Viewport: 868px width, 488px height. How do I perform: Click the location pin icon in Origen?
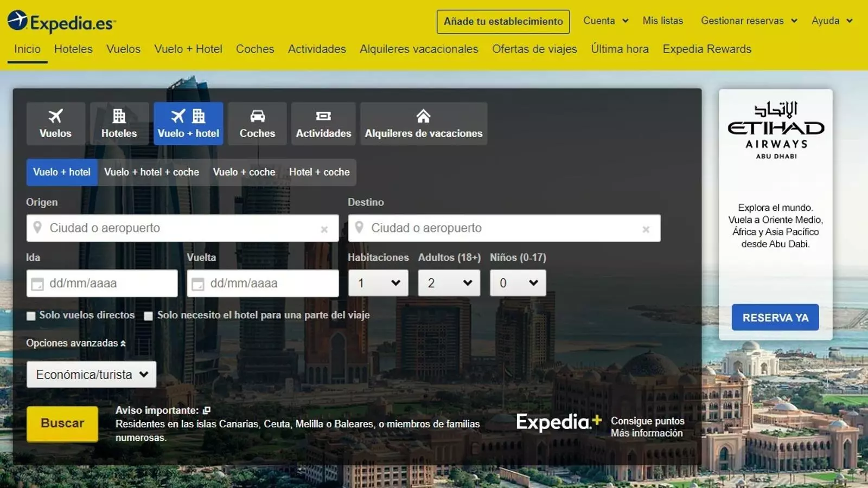click(x=37, y=227)
